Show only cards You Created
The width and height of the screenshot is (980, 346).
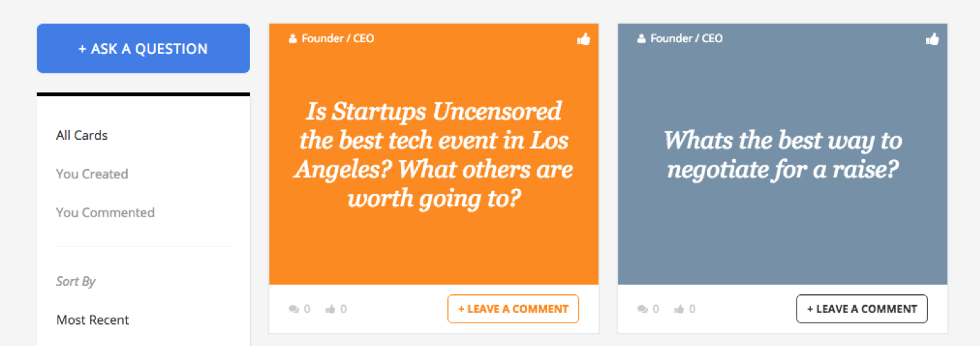[92, 174]
